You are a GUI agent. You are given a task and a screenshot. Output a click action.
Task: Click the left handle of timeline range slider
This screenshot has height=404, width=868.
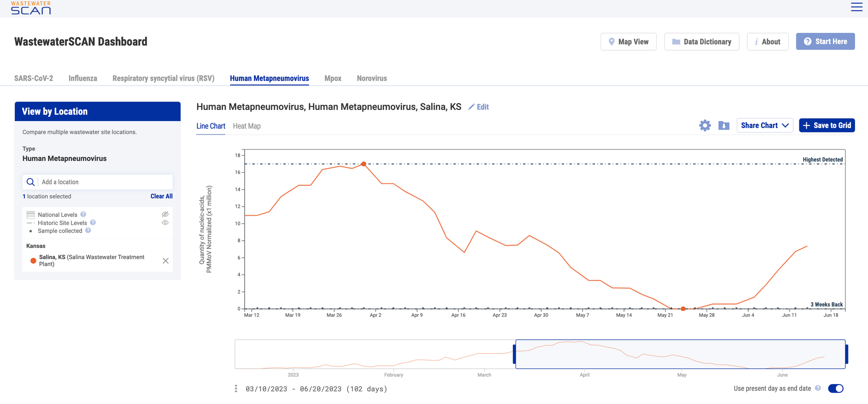point(515,354)
